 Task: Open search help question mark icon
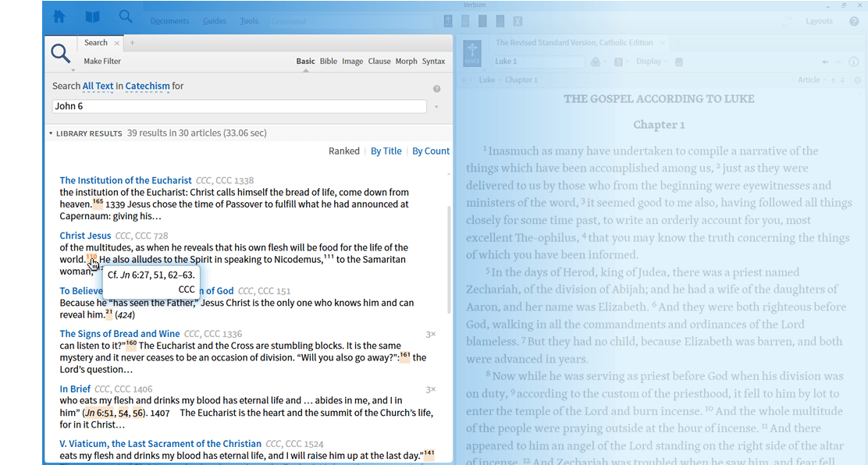pyautogui.click(x=437, y=89)
